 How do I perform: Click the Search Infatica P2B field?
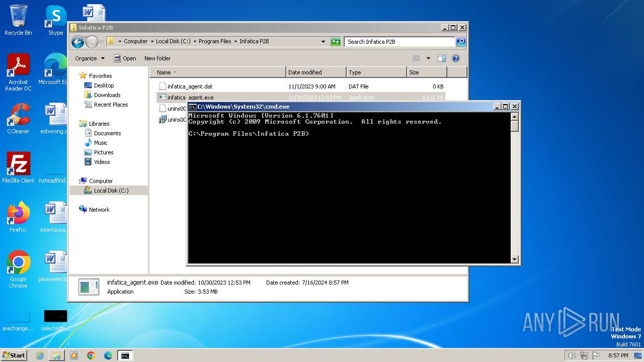tap(400, 42)
